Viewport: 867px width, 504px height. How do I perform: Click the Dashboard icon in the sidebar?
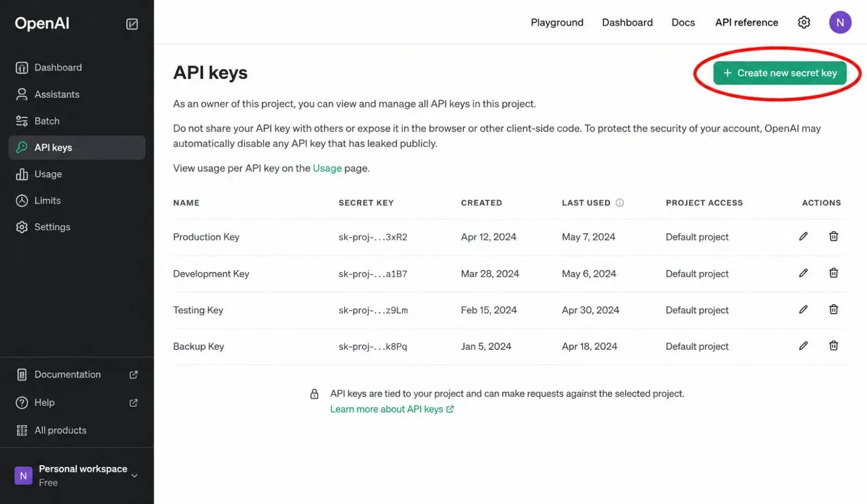(x=22, y=68)
